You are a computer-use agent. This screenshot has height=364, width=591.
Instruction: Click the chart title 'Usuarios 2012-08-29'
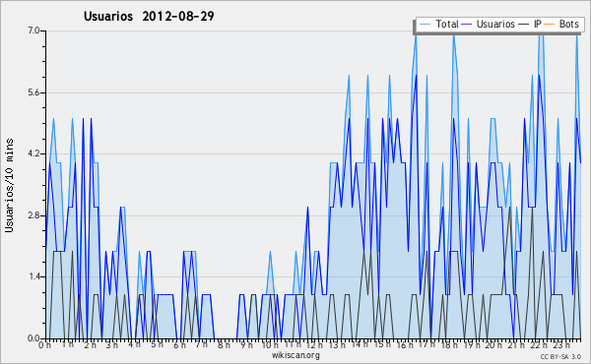pos(149,16)
